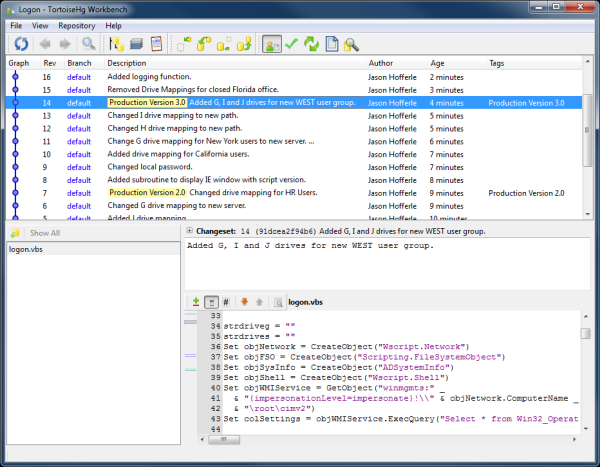600x467 pixels.
Task: Show the revision graph via tree icon
Action: [116, 44]
